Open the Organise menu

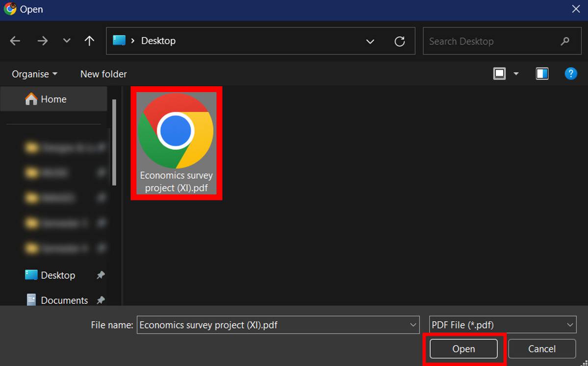point(34,74)
